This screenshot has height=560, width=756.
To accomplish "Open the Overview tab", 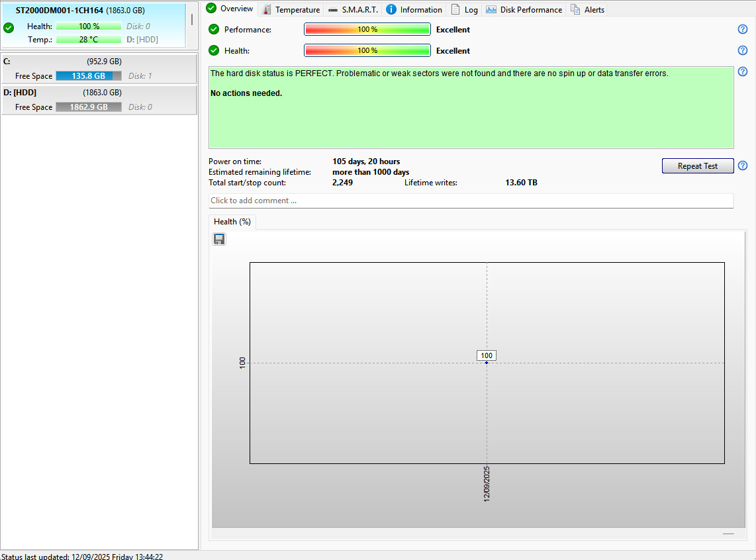I will (x=230, y=9).
